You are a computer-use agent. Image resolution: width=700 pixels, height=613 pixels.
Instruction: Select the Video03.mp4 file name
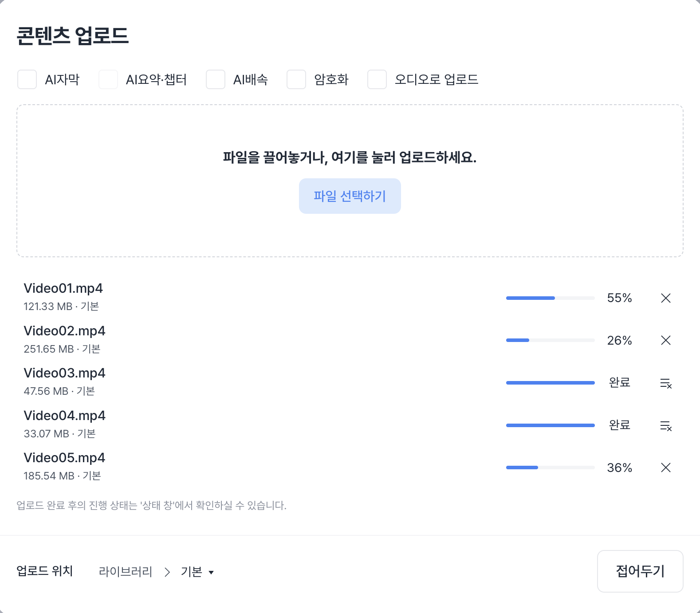click(64, 373)
